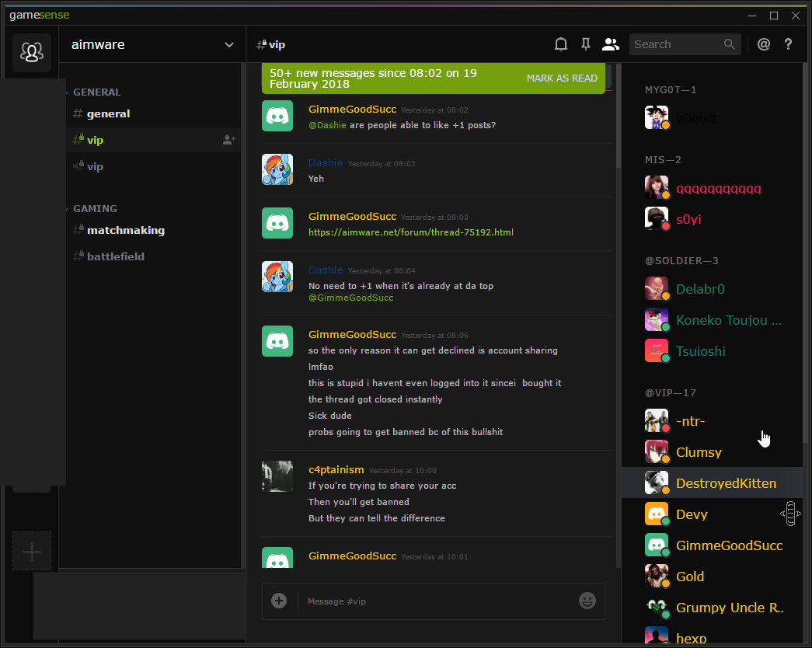This screenshot has width=812, height=648.
Task: Select member qqqqqqqqqqq in list
Action: point(712,188)
